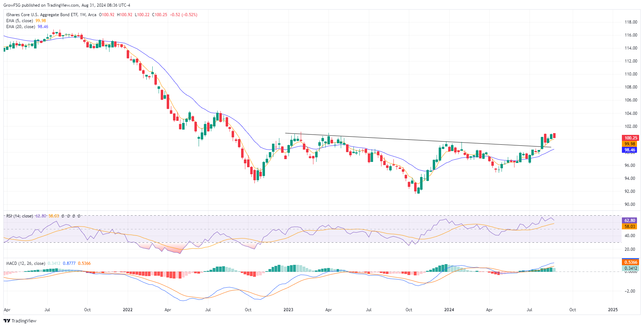Click the 118.00 label on the price axis

pos(631,22)
